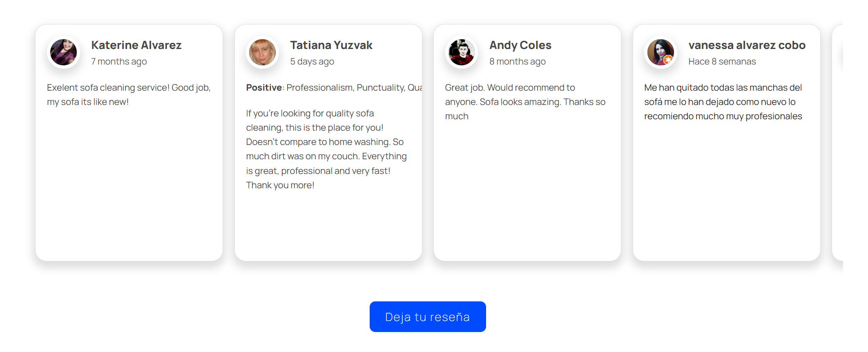Click the "5 days ago" review date

coord(312,61)
